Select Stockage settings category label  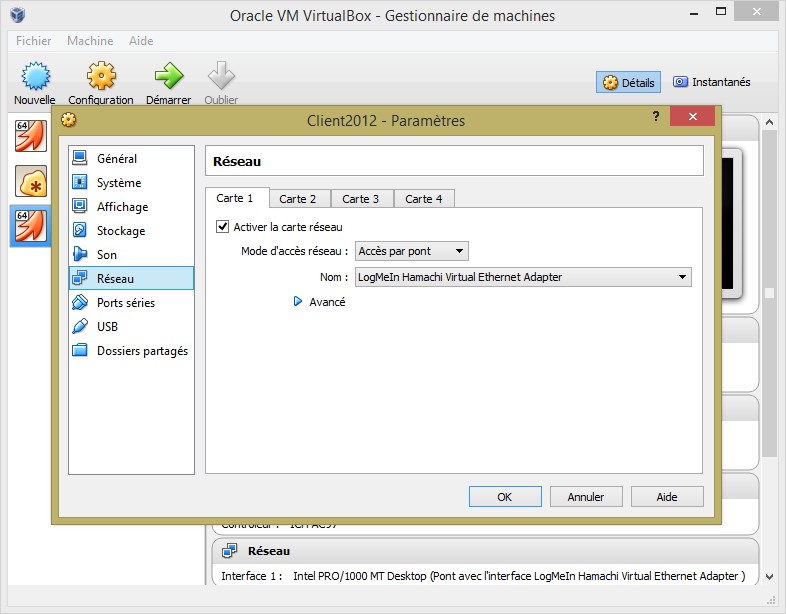121,231
